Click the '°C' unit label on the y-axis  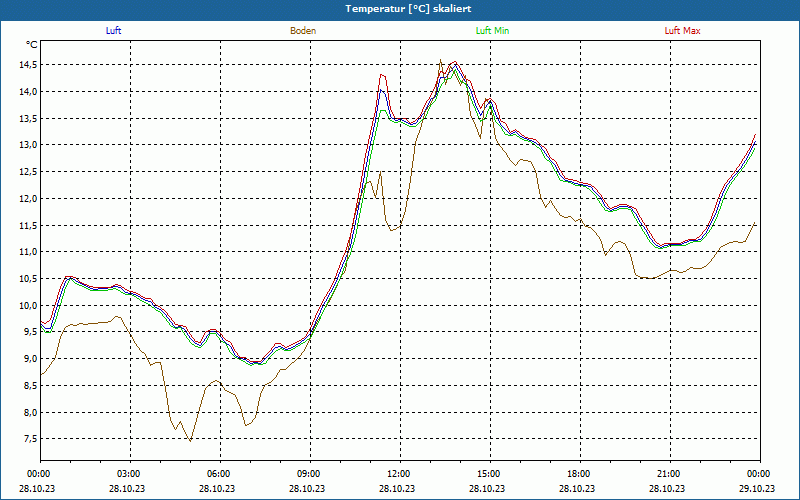32,45
